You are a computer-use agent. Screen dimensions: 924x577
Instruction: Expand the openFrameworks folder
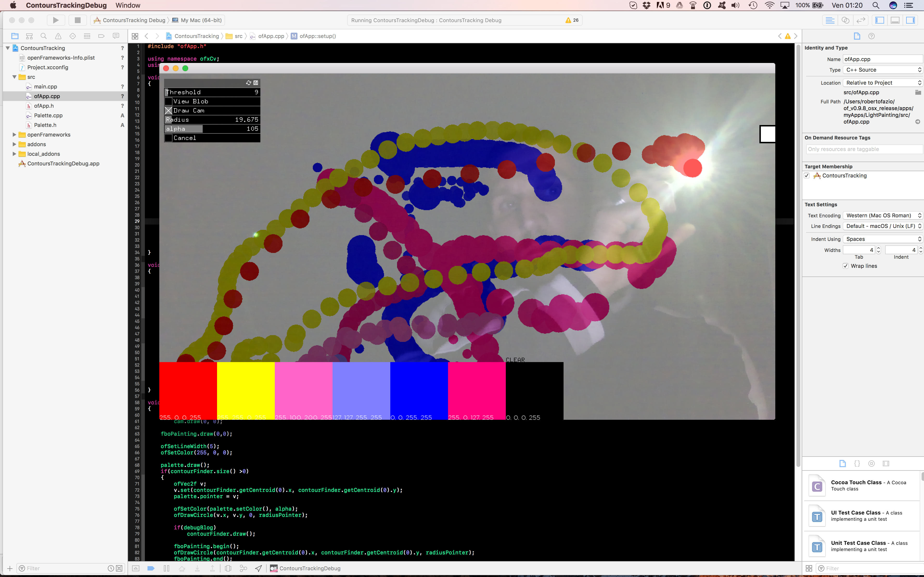click(x=14, y=135)
